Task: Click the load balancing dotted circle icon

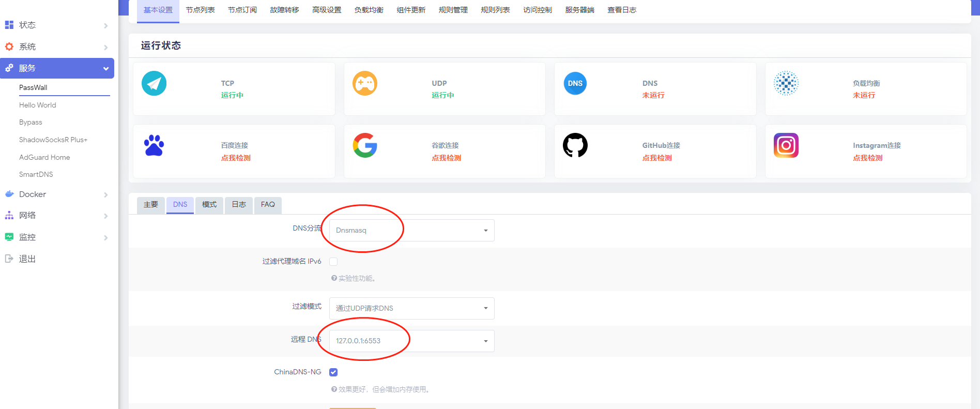Action: 786,83
